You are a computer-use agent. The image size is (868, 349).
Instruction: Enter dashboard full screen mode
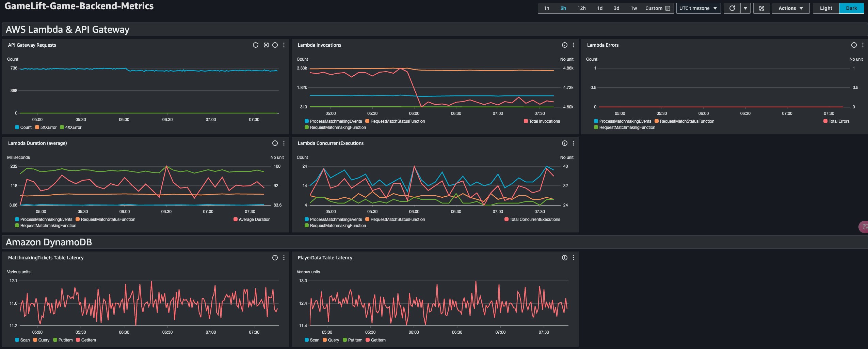pyautogui.click(x=762, y=8)
